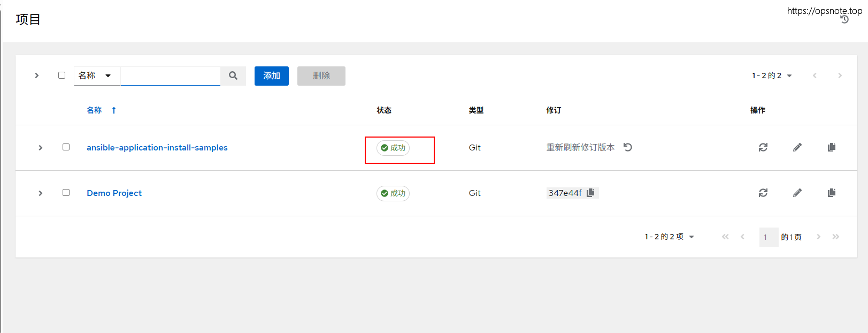868x333 pixels.
Task: Click the blue 添加 button
Action: pos(271,76)
